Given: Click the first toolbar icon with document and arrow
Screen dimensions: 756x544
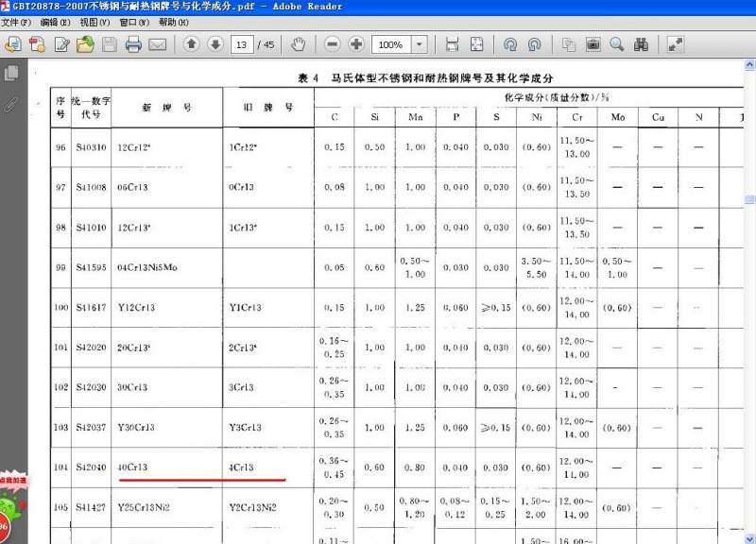Looking at the screenshot, I should 13,44.
